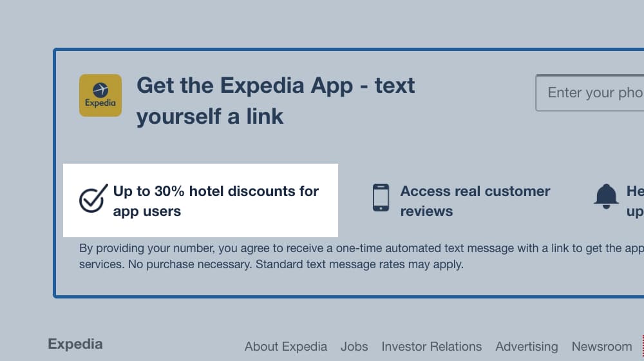Open the Advertising footer link
Image resolution: width=644 pixels, height=361 pixels.
[527, 347]
